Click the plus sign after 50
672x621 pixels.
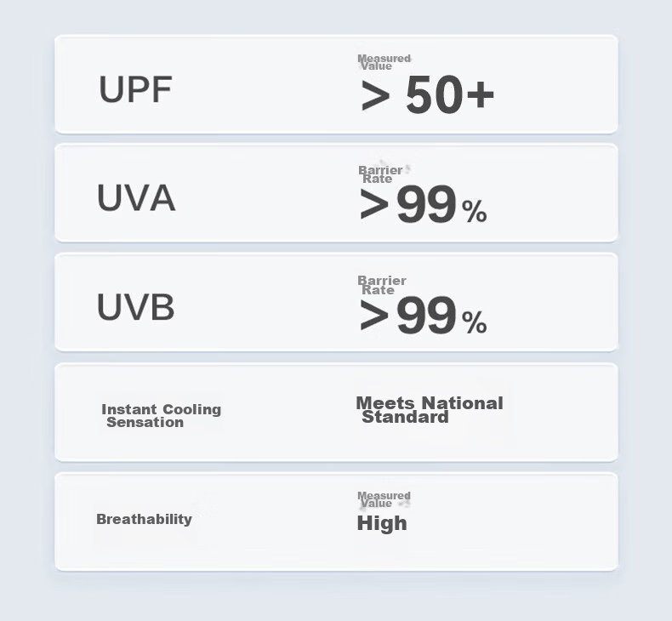pos(481,95)
